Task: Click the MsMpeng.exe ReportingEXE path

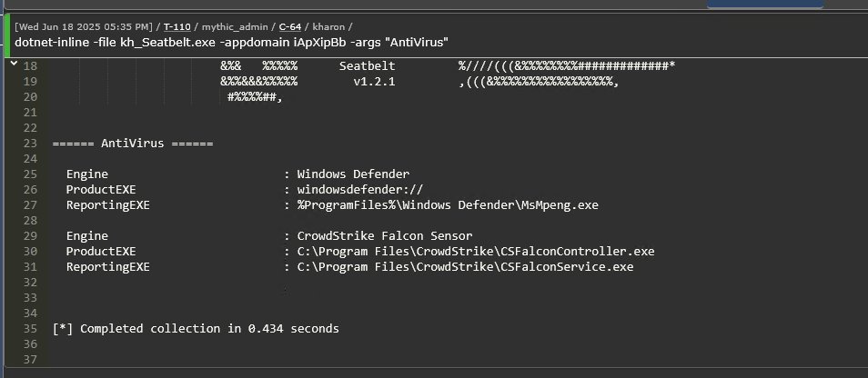Action: tap(448, 205)
